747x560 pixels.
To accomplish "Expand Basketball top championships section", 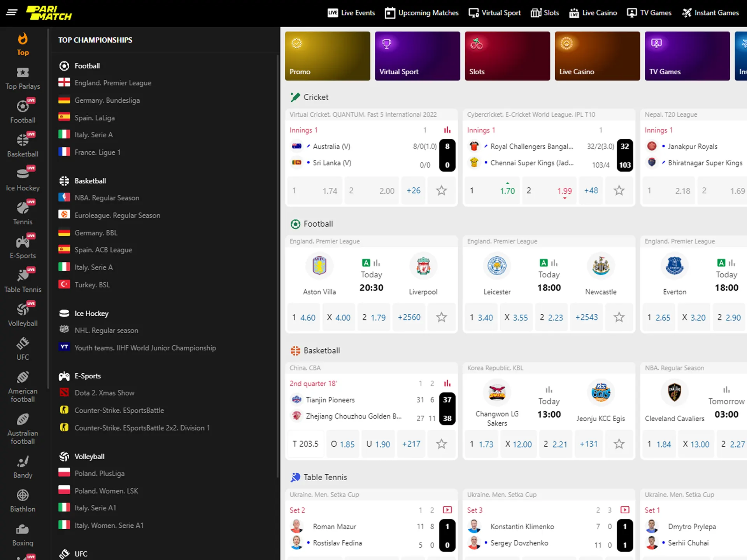I will pyautogui.click(x=89, y=180).
